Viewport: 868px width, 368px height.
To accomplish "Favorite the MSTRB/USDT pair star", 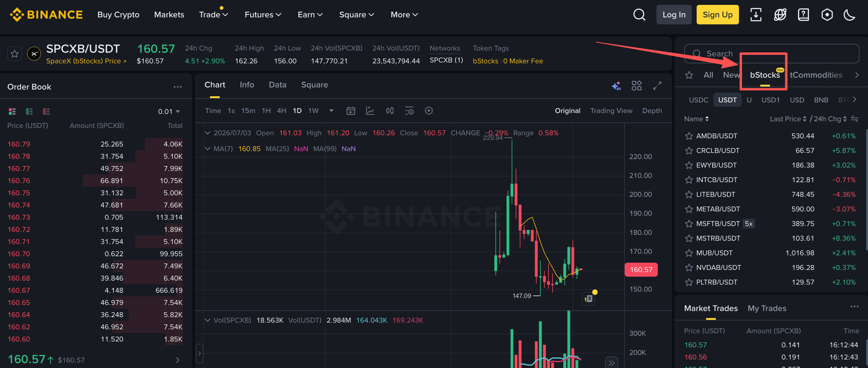I will [689, 238].
